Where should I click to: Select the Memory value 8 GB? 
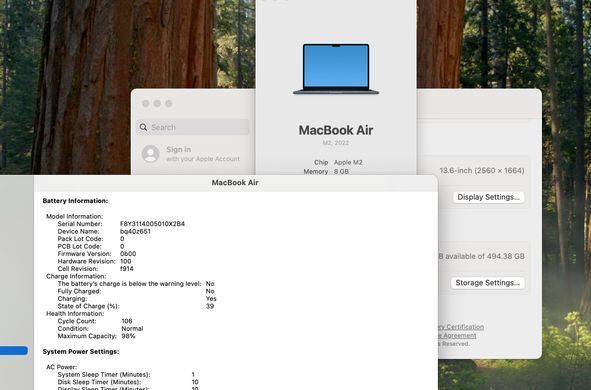coord(341,171)
